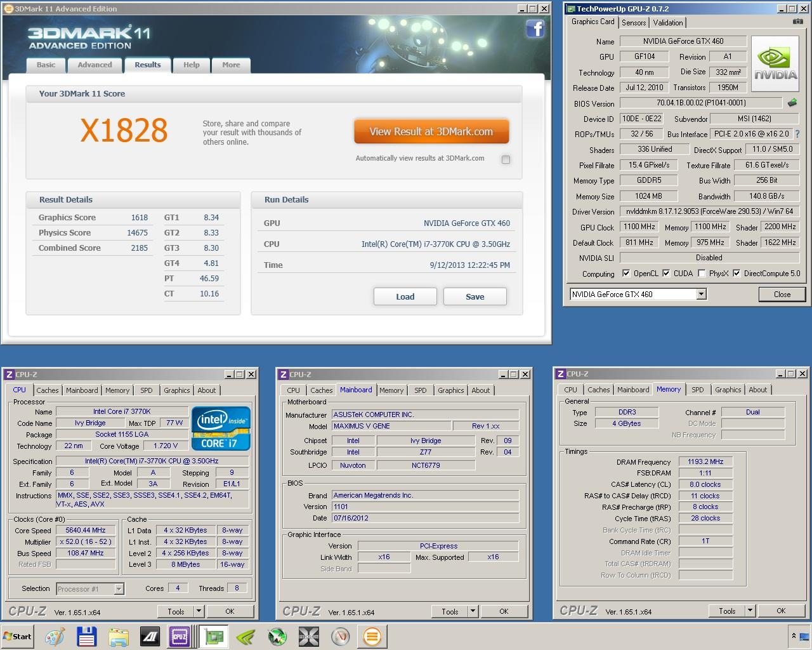The image size is (812, 650).
Task: Open the Processor #1 selection dropdown
Action: click(x=119, y=589)
